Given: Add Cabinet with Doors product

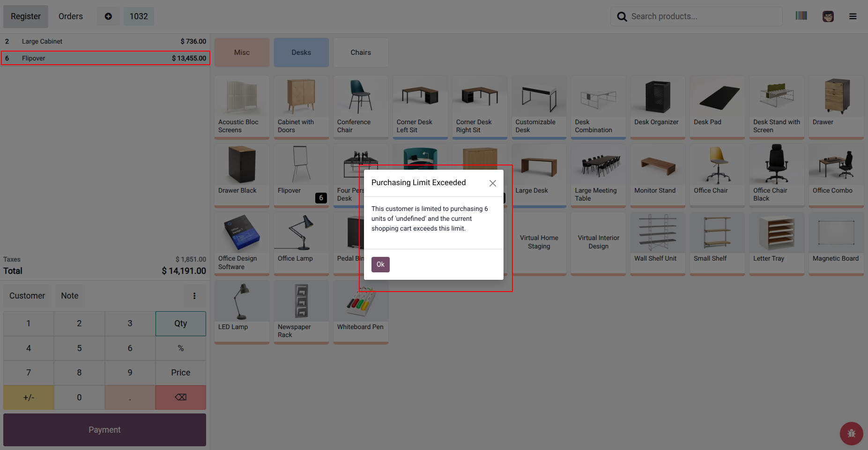Looking at the screenshot, I should 301,107.
